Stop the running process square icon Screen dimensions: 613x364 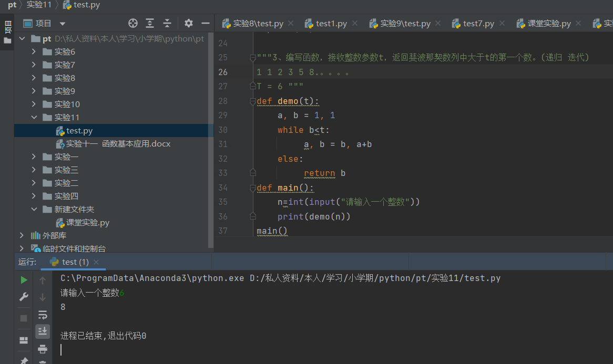tap(24, 318)
